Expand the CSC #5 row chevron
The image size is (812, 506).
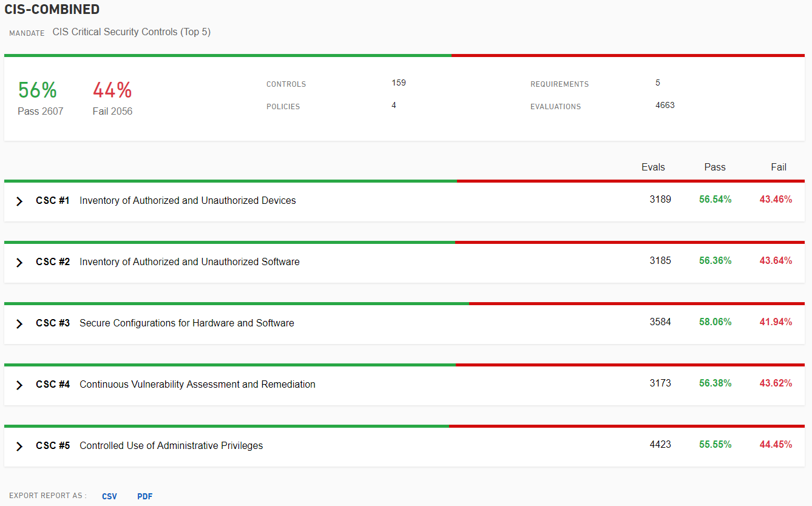point(19,446)
